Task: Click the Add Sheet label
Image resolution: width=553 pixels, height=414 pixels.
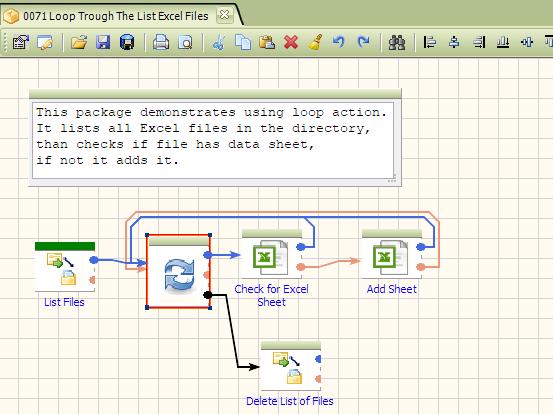Action: 392,289
